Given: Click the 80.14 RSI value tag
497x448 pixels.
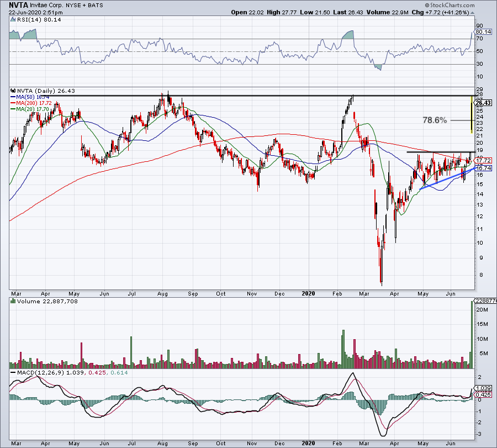Looking at the screenshot, I should (483, 32).
